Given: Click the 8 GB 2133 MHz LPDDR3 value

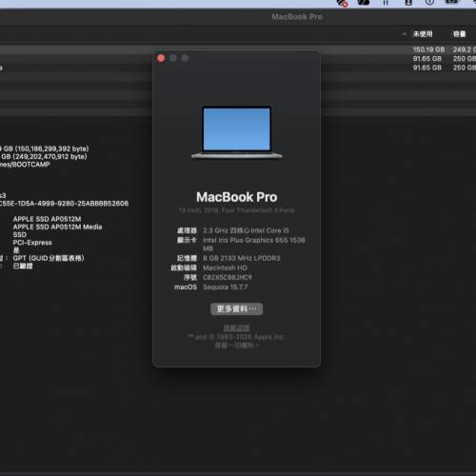Looking at the screenshot, I should pos(242,258).
